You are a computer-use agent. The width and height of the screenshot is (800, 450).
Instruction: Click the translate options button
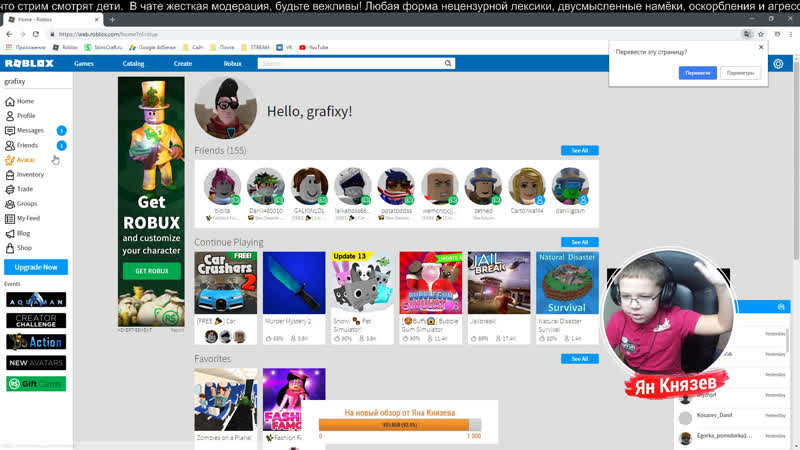pos(740,73)
